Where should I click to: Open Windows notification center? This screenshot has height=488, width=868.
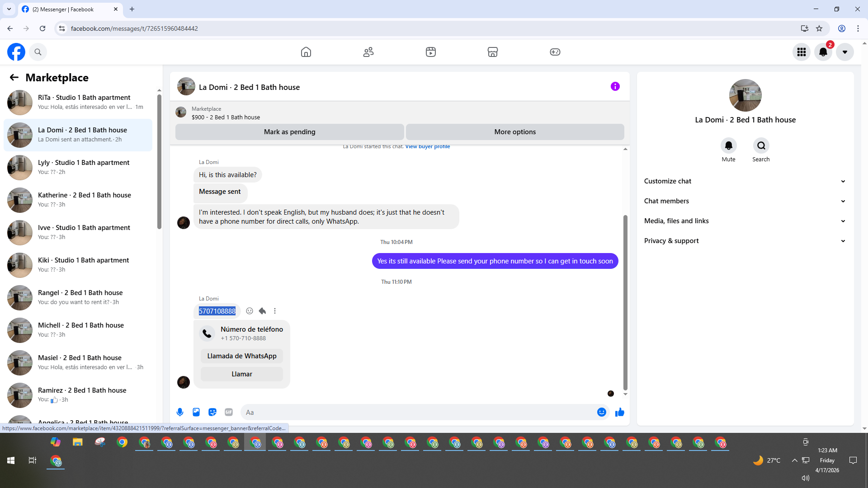[x=853, y=460]
